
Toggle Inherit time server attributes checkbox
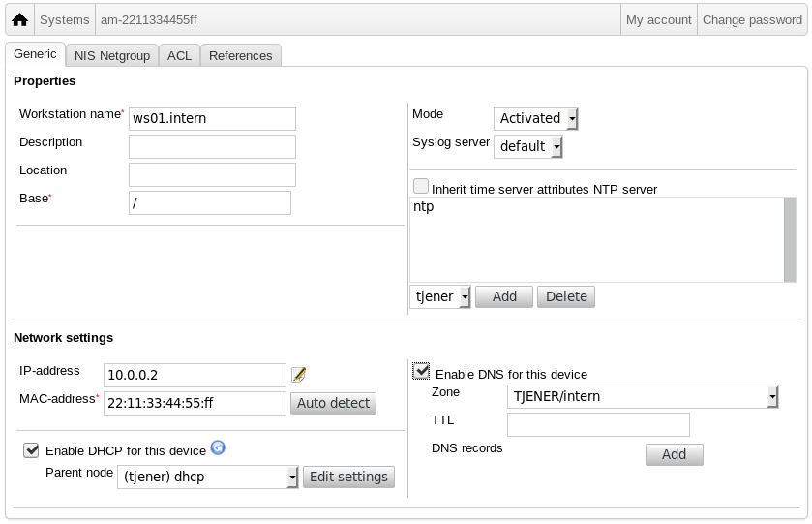tap(421, 186)
